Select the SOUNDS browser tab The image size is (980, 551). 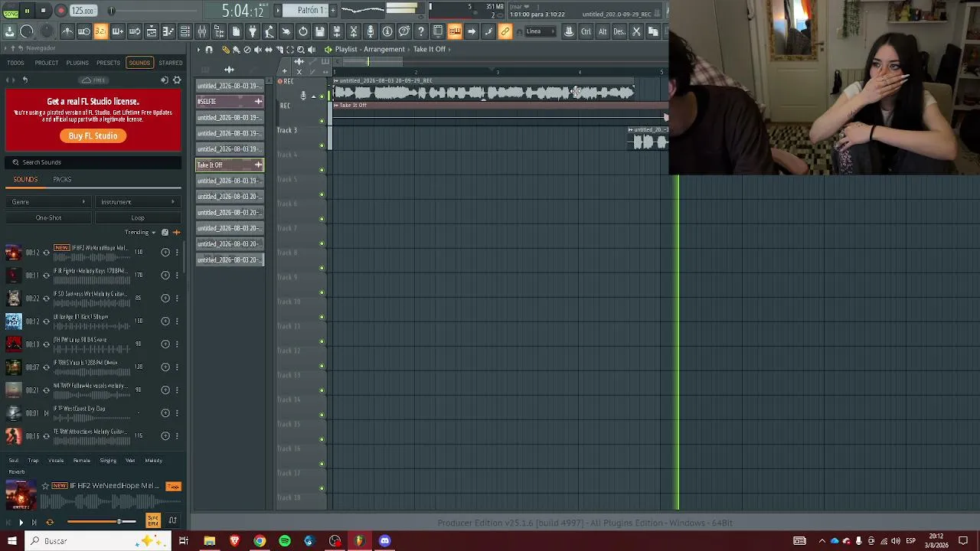pyautogui.click(x=139, y=63)
